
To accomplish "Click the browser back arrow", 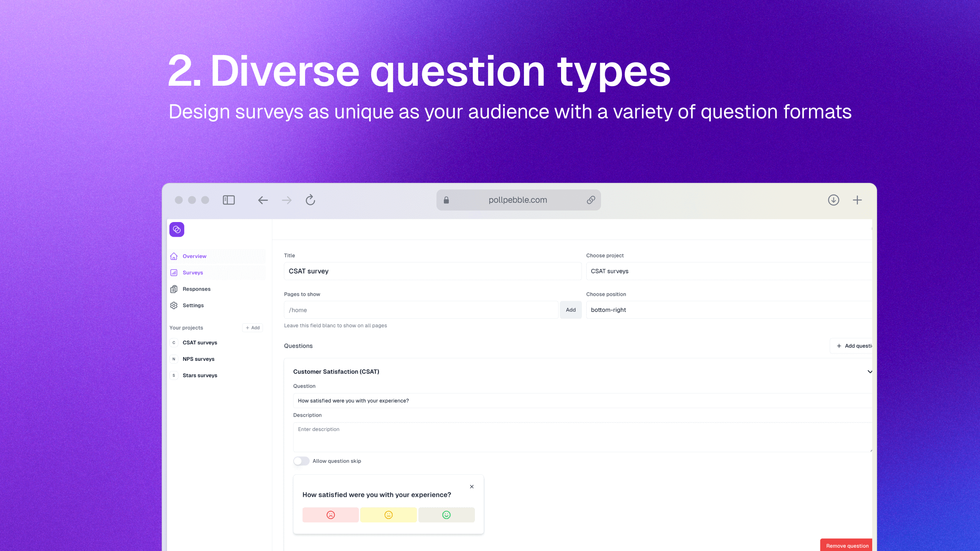I will [x=263, y=200].
